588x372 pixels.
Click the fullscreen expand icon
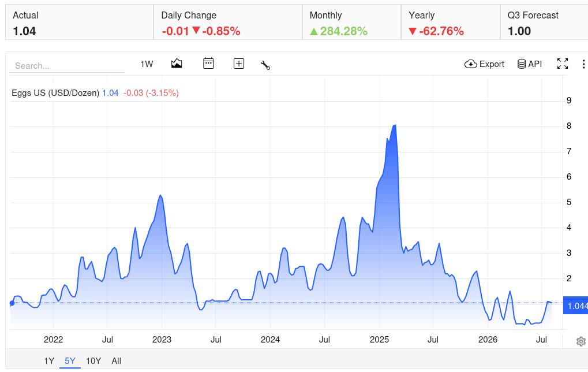563,64
